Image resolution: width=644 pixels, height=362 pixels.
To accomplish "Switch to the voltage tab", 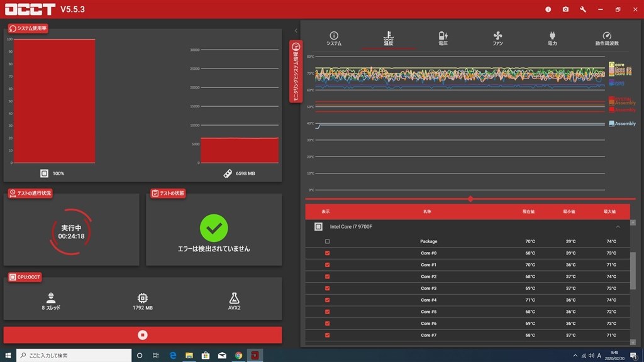I will pos(443,38).
